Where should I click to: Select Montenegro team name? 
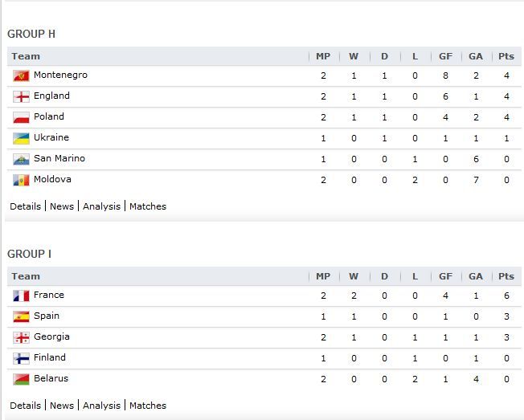tap(60, 75)
